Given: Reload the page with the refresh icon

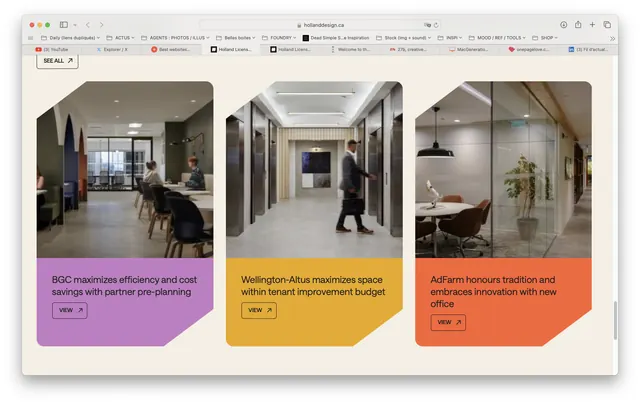Looking at the screenshot, I should [436, 25].
